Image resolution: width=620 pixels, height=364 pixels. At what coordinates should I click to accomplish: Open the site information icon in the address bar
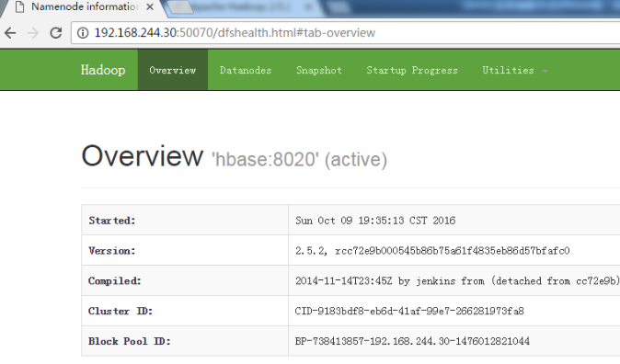pos(83,33)
